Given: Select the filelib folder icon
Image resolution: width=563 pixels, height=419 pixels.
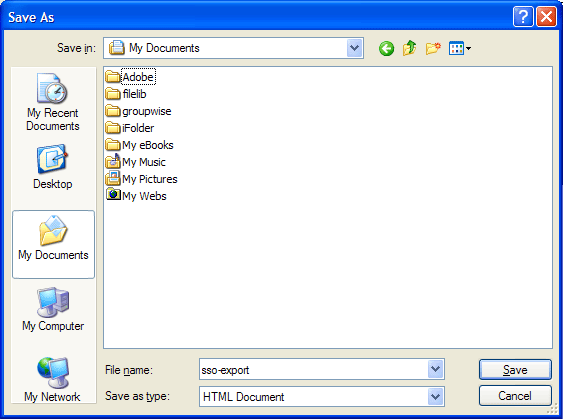Looking at the screenshot, I should tap(113, 94).
